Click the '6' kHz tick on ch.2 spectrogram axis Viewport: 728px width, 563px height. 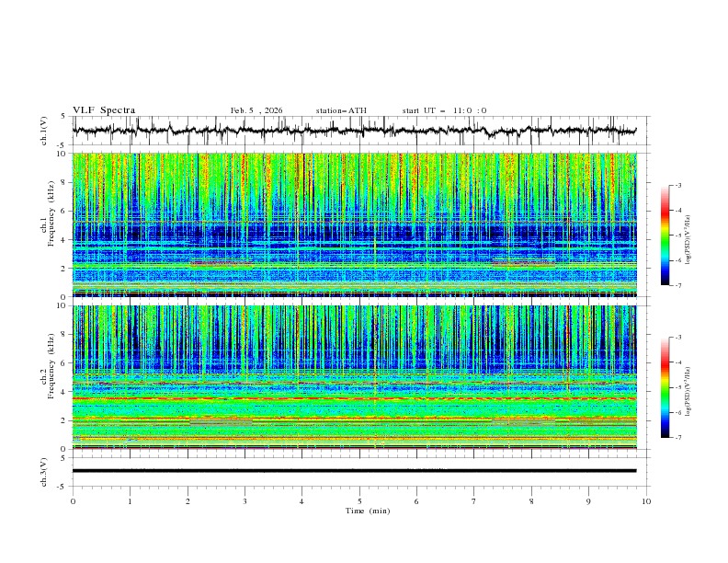pos(63,363)
